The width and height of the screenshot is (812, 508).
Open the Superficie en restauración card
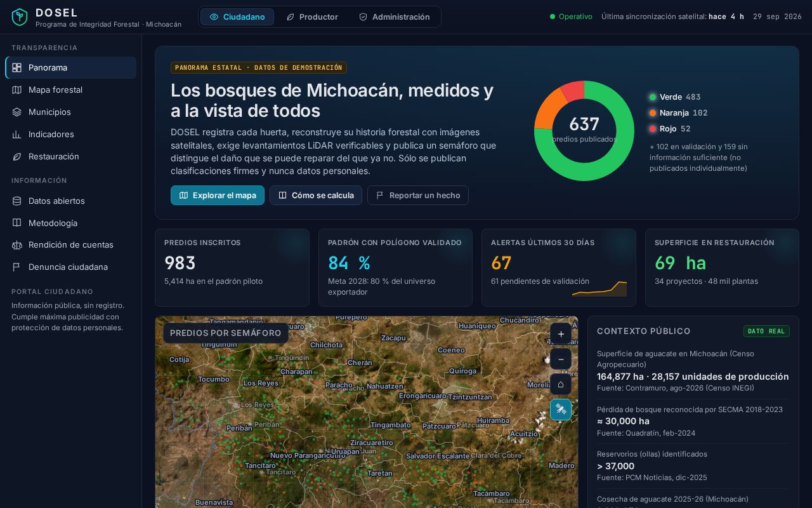[x=722, y=268]
